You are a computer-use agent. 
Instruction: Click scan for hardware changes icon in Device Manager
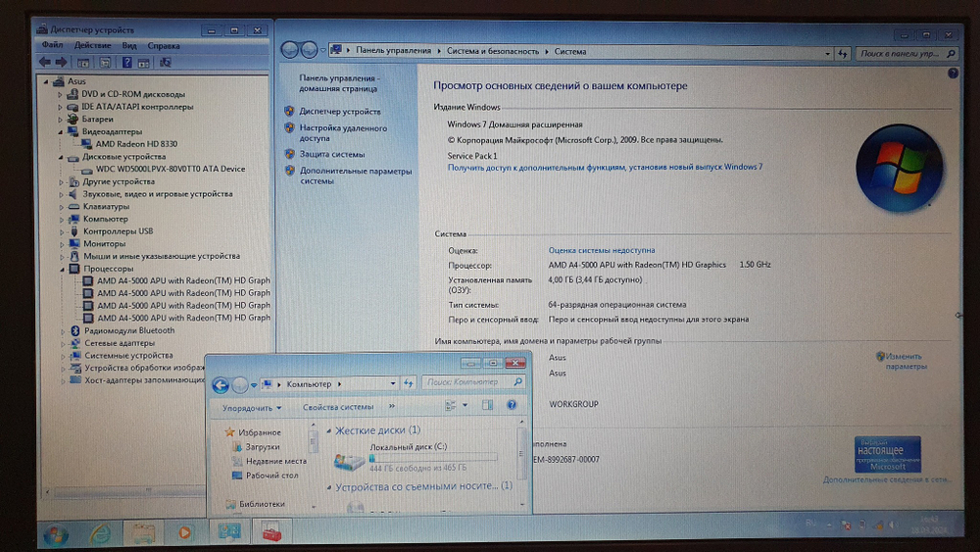[x=166, y=63]
